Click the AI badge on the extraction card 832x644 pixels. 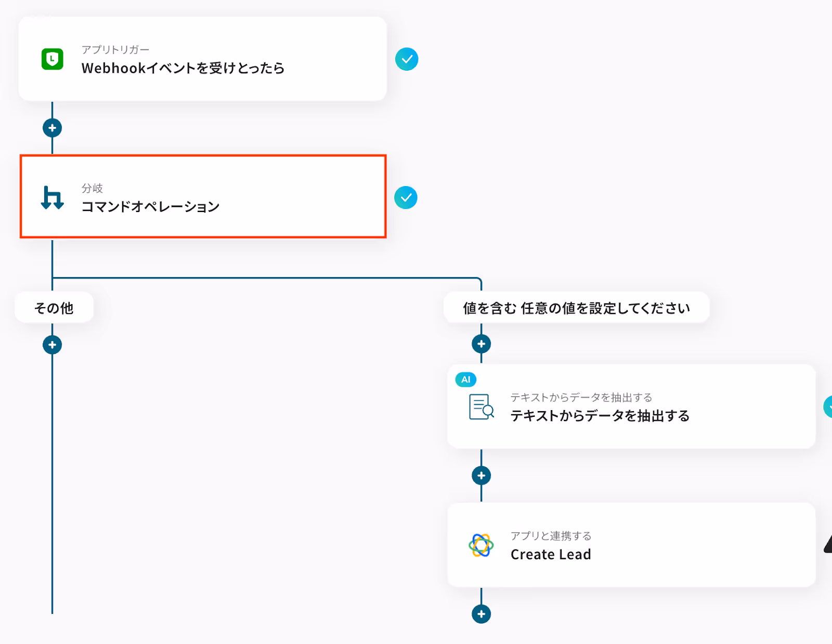pyautogui.click(x=466, y=379)
